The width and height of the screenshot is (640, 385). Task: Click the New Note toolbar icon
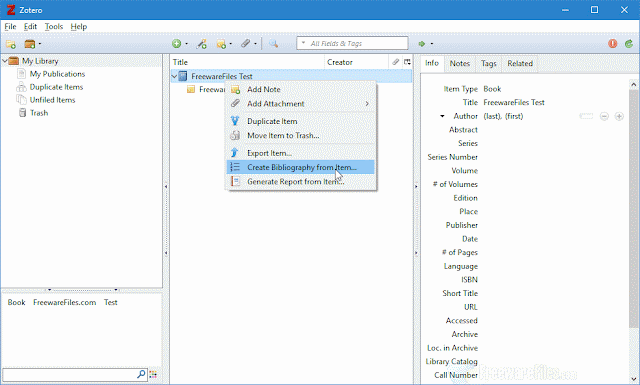221,44
